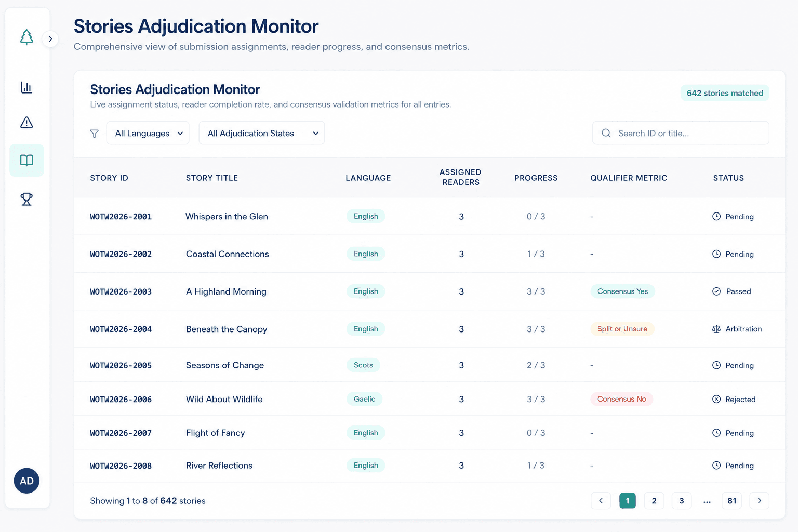Image resolution: width=798 pixels, height=532 pixels.
Task: Select the Beneath the Canopy title
Action: tap(227, 329)
